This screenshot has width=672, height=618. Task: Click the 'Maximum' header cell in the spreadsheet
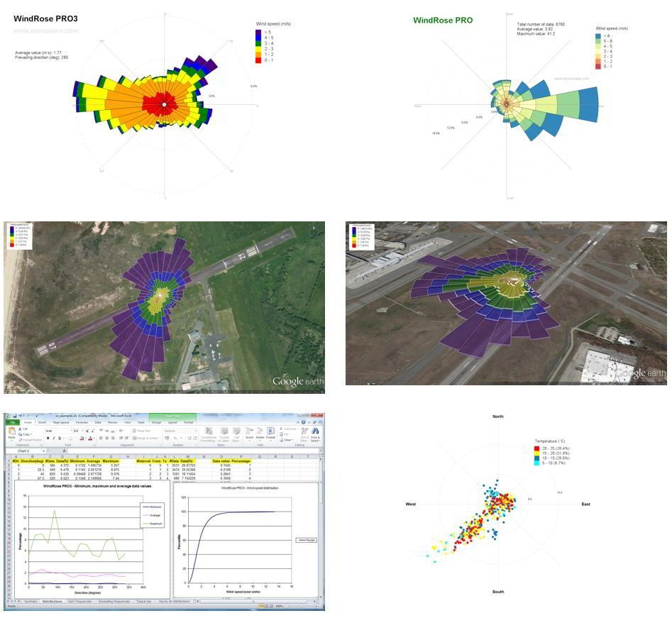click(111, 461)
